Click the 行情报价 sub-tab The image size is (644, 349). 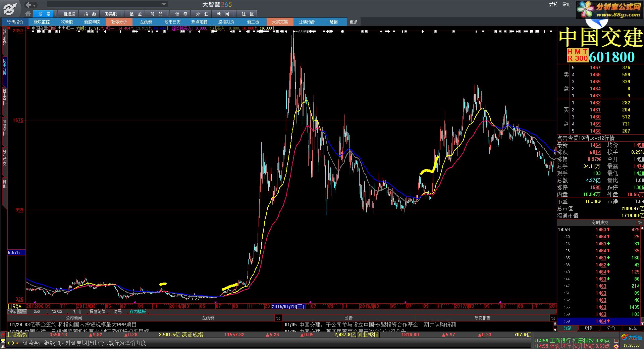[x=15, y=22]
